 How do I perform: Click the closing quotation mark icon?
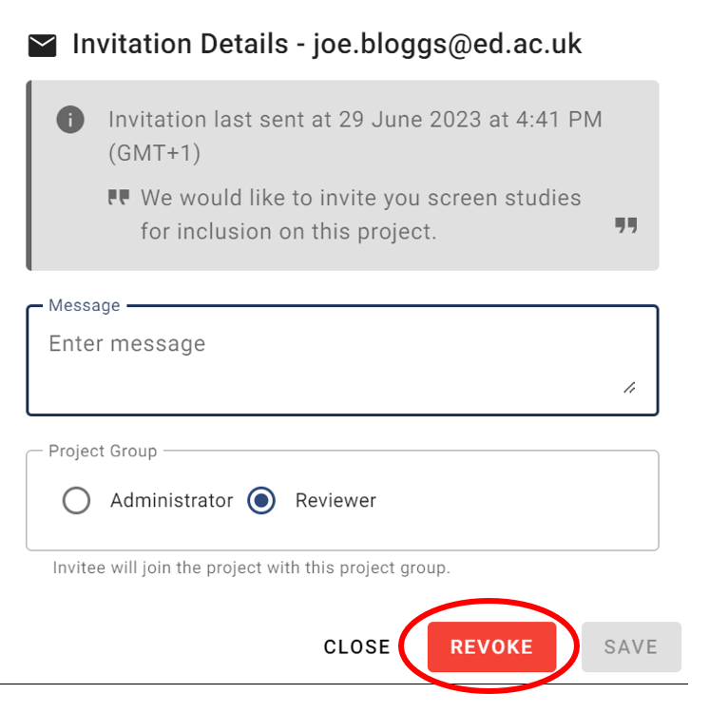coord(625,225)
